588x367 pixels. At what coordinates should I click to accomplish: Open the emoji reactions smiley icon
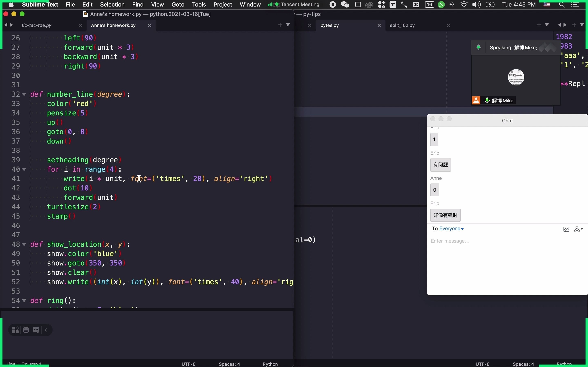coord(26,330)
